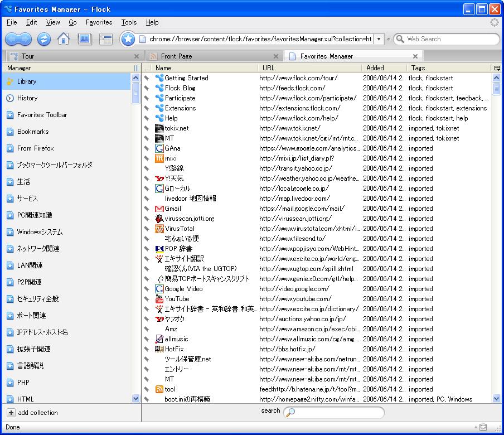Click the mixi row orange icon
This screenshot has width=504, height=435.
click(x=159, y=158)
